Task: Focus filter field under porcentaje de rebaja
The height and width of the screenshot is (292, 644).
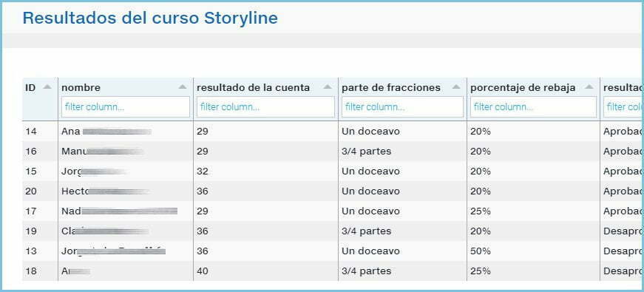Action: pos(533,106)
